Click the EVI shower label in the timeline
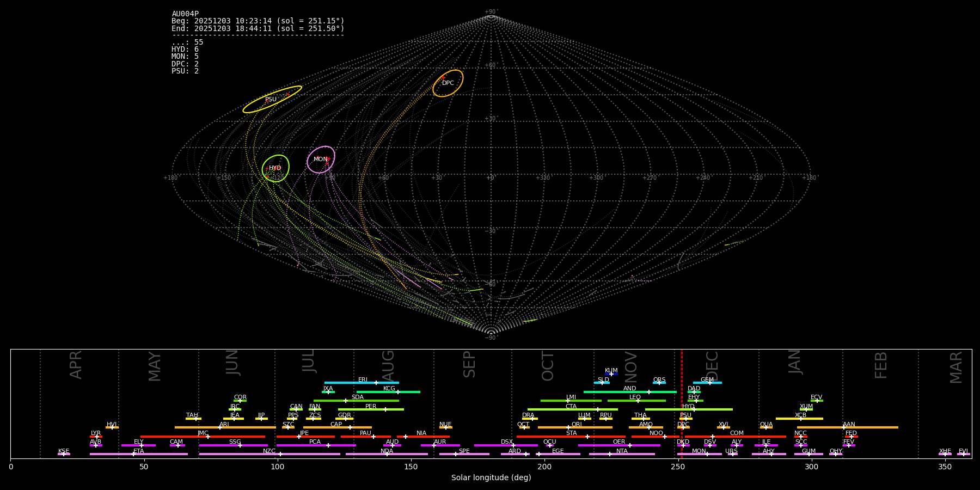This screenshot has width=980, height=490. point(963,451)
